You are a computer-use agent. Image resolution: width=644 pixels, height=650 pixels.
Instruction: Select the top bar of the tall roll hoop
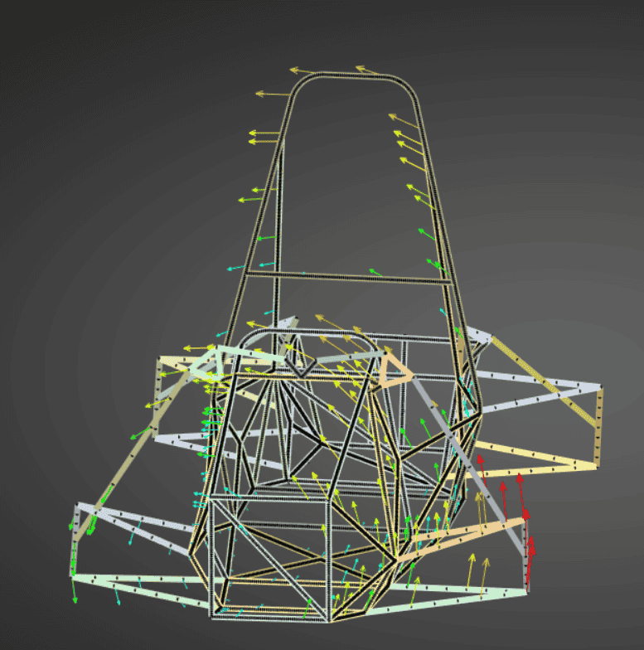348,75
